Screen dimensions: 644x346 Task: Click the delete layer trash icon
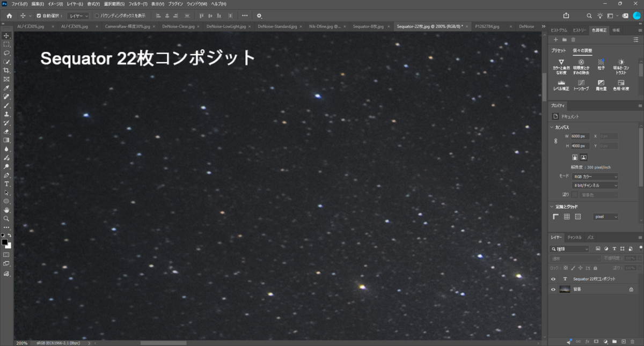click(x=632, y=341)
